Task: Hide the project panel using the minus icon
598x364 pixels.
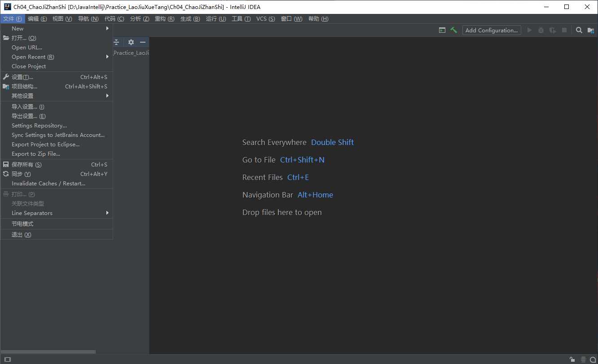Action: [143, 42]
